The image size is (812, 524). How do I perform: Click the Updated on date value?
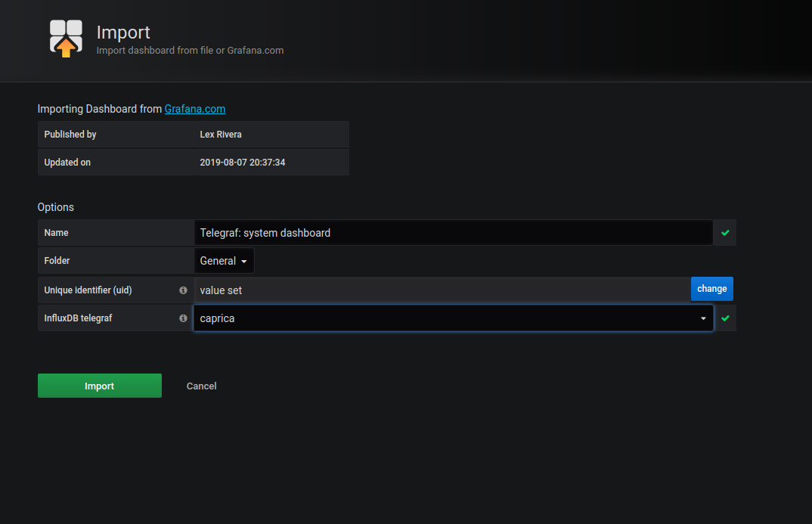point(242,163)
